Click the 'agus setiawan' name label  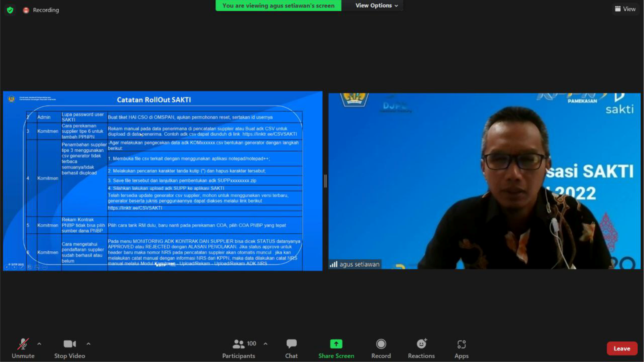[x=359, y=264]
